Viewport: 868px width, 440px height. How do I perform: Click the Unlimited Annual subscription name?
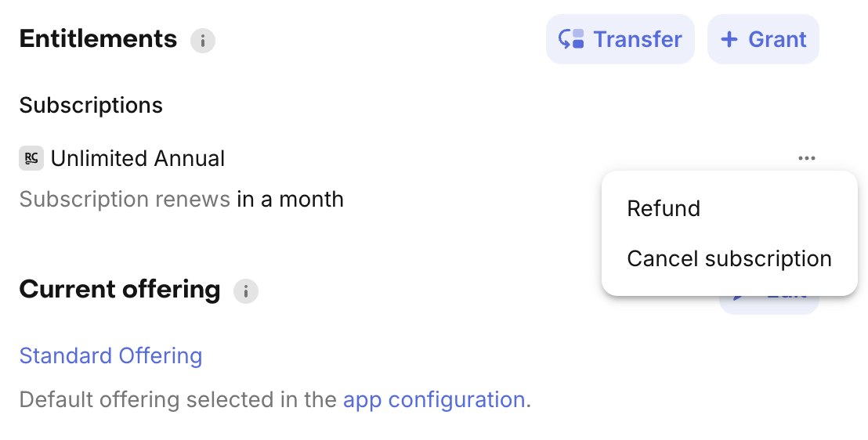[x=138, y=158]
